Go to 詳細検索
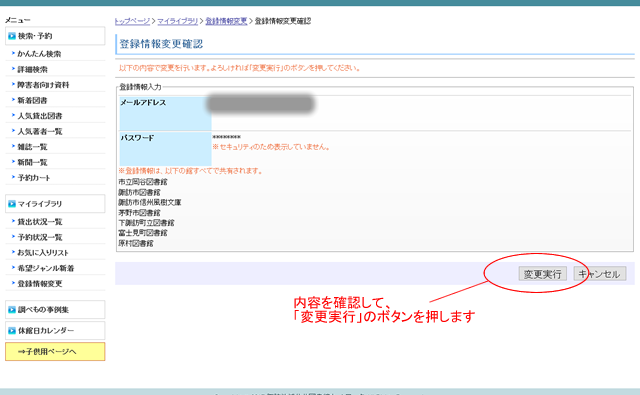This screenshot has width=640, height=395. (x=32, y=69)
